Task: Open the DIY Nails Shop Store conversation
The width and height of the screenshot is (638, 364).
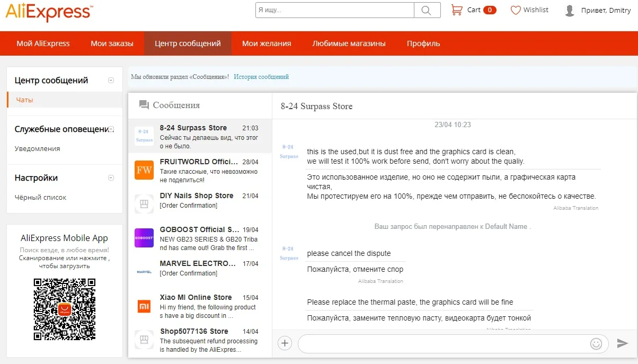Action: click(x=200, y=204)
